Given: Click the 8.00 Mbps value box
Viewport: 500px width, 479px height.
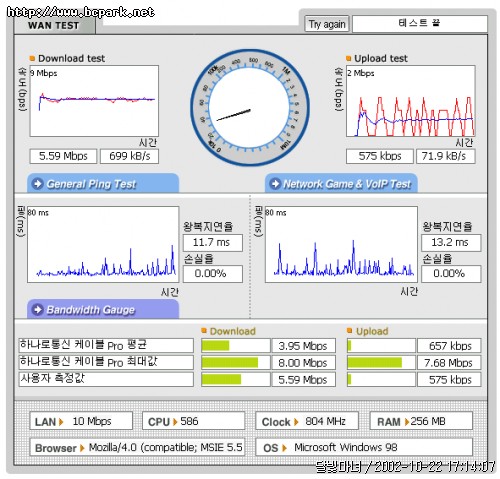Looking at the screenshot, I should [303, 363].
